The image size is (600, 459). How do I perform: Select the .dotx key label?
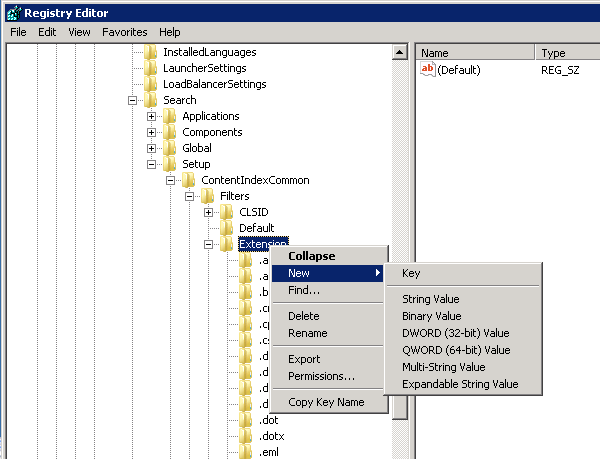click(x=272, y=436)
